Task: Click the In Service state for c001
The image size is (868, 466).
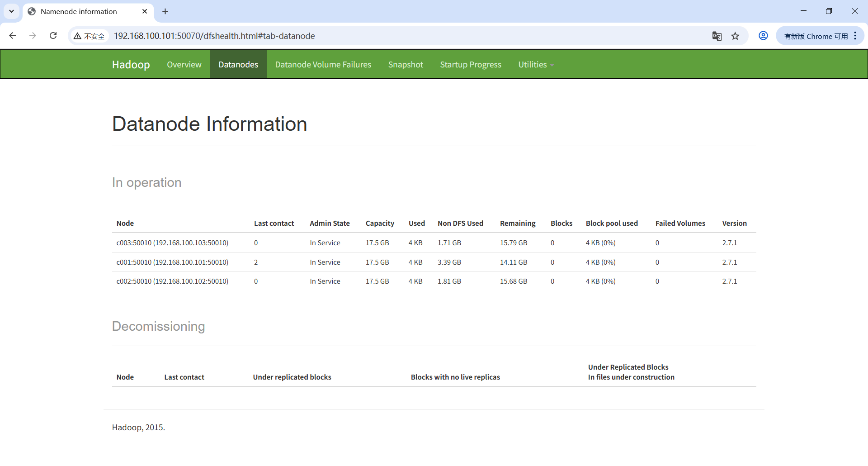Action: point(325,262)
